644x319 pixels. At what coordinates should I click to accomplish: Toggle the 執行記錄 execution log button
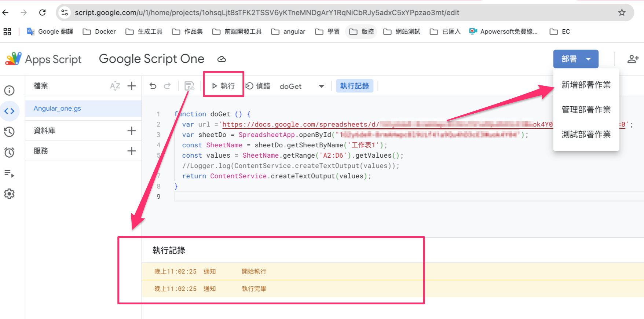tap(354, 86)
